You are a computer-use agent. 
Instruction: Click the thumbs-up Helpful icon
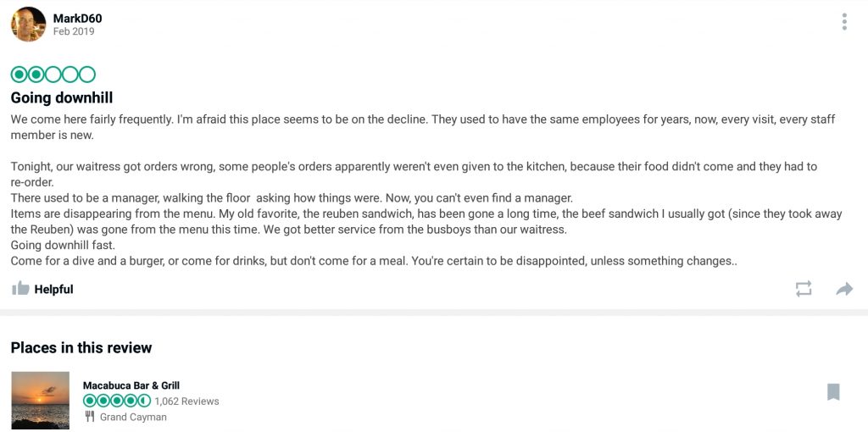(x=20, y=288)
